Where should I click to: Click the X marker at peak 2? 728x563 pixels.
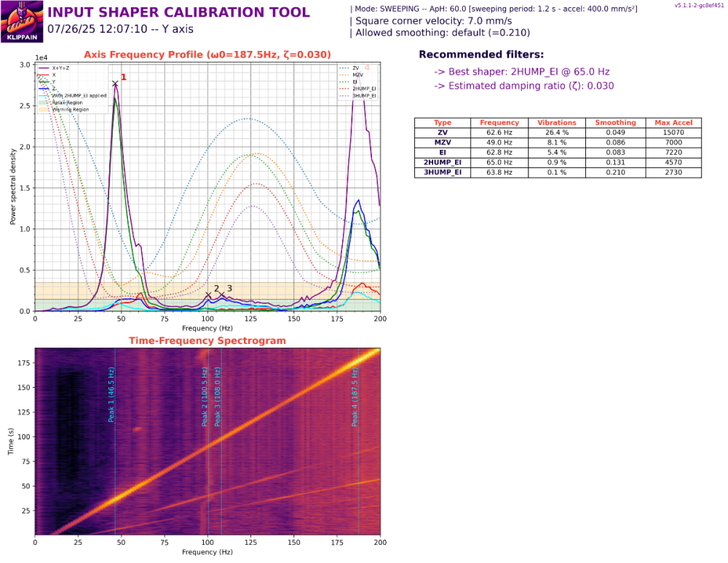point(208,295)
